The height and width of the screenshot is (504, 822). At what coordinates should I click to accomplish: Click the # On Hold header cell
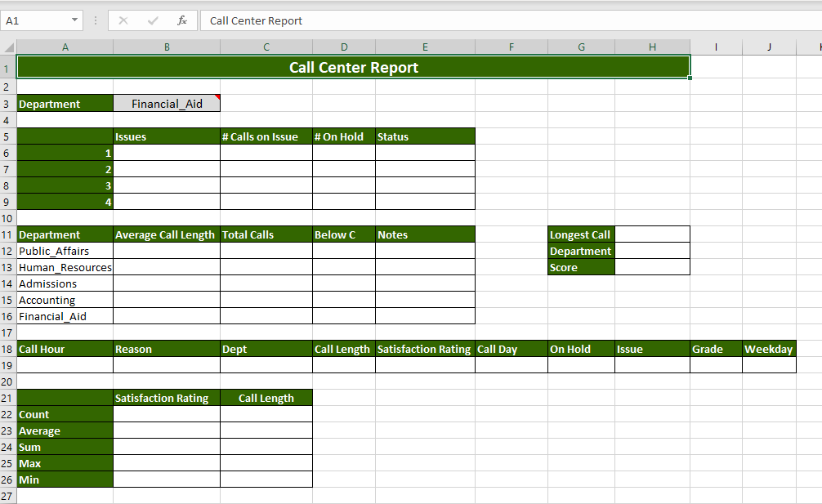pyautogui.click(x=344, y=136)
